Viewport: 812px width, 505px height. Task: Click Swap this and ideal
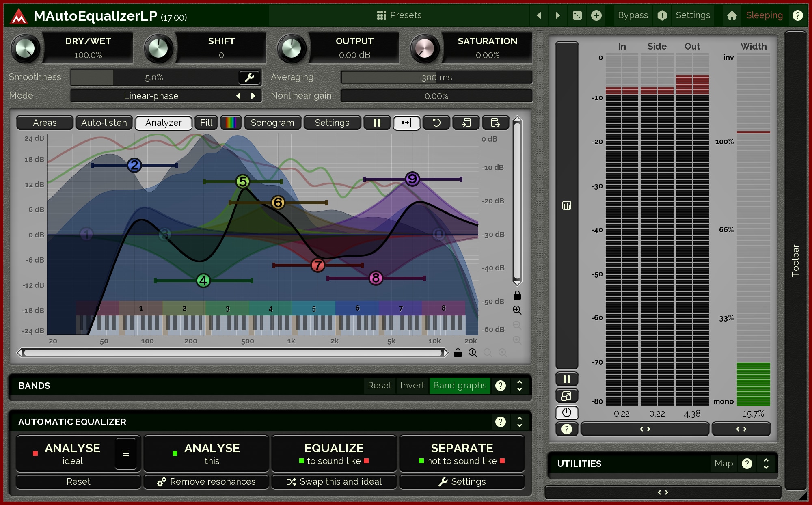(334, 481)
